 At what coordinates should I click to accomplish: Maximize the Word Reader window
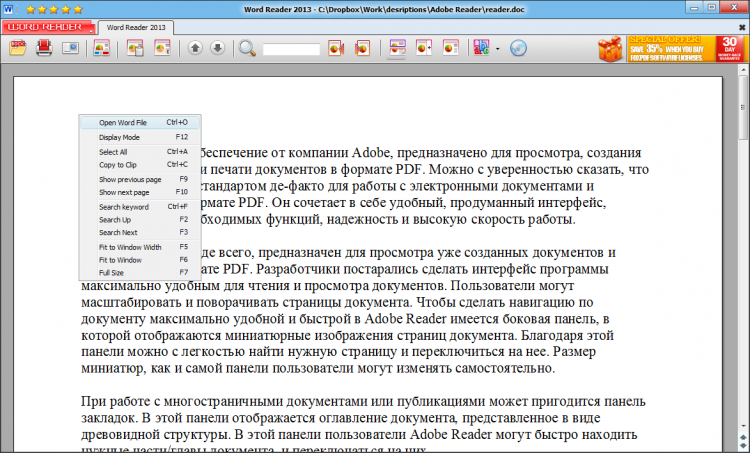point(711,8)
